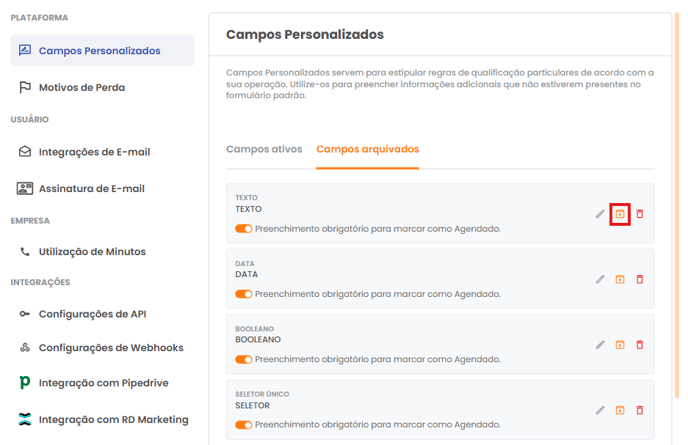Screen dimensions: 688x445
Task: Delete the BOOLEANO field via trash icon
Action: click(x=640, y=345)
